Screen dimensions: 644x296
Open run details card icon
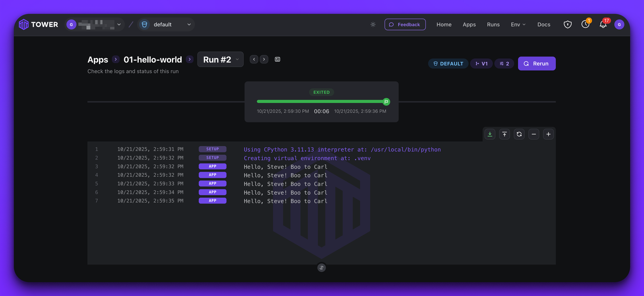(277, 59)
